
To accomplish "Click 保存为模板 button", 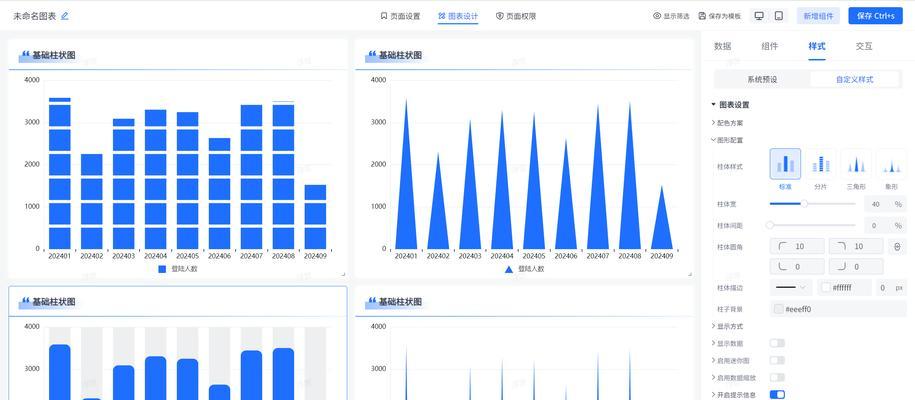I will (720, 16).
